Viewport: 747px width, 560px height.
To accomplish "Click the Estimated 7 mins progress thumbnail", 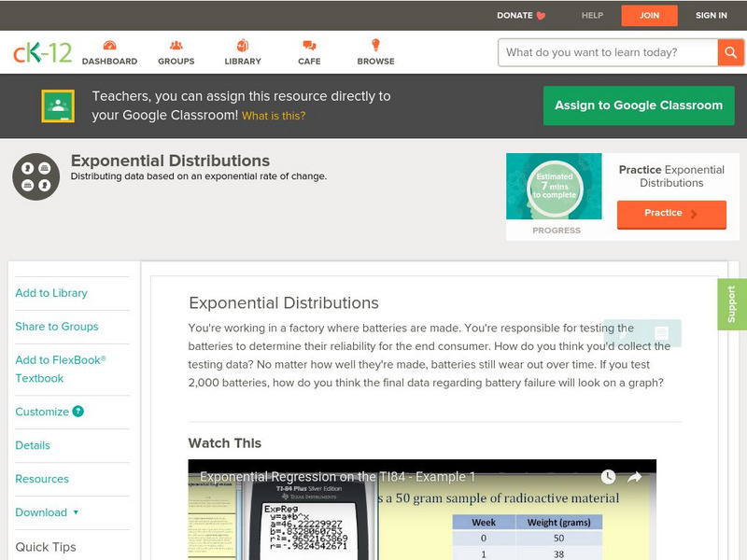I will click(554, 186).
